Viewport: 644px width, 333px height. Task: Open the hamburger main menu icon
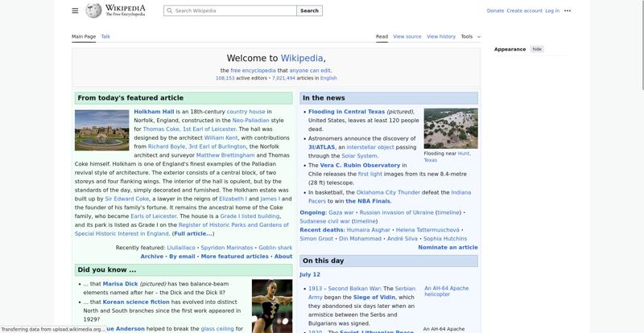pos(75,10)
